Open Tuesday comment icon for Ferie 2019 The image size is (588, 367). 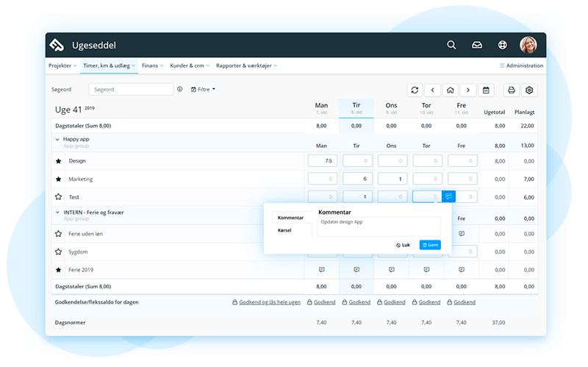pyautogui.click(x=356, y=270)
